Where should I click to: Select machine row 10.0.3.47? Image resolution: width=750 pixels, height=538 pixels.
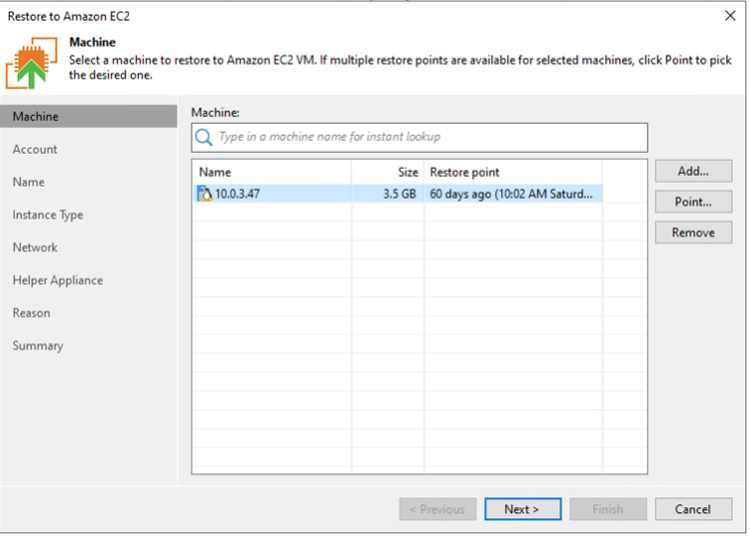point(398,194)
